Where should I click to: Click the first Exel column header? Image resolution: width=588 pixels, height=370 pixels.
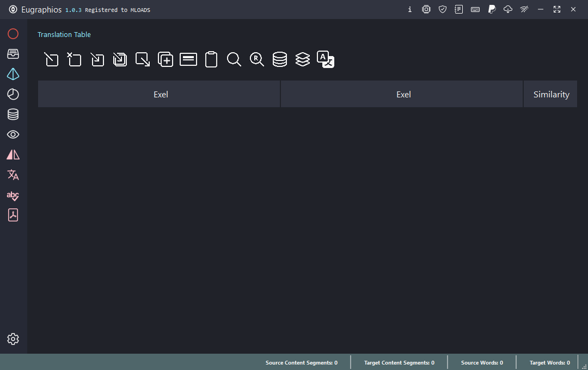(x=161, y=94)
